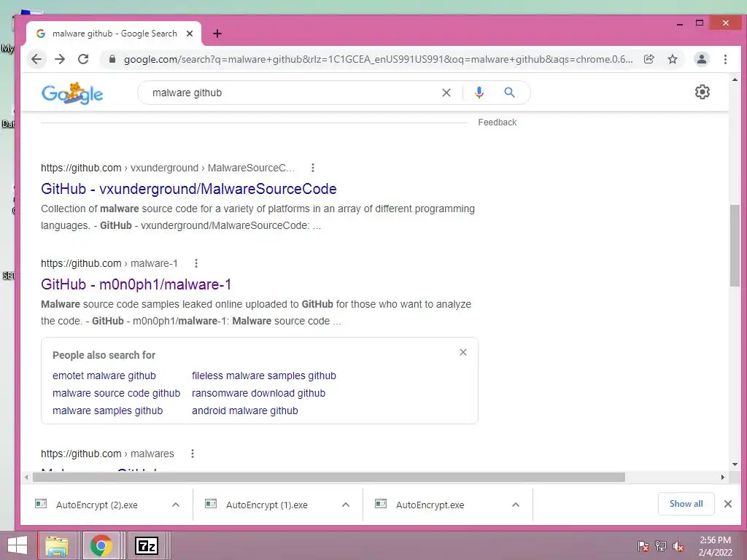This screenshot has height=560, width=747.
Task: Close the malware github search tab
Action: point(190,34)
